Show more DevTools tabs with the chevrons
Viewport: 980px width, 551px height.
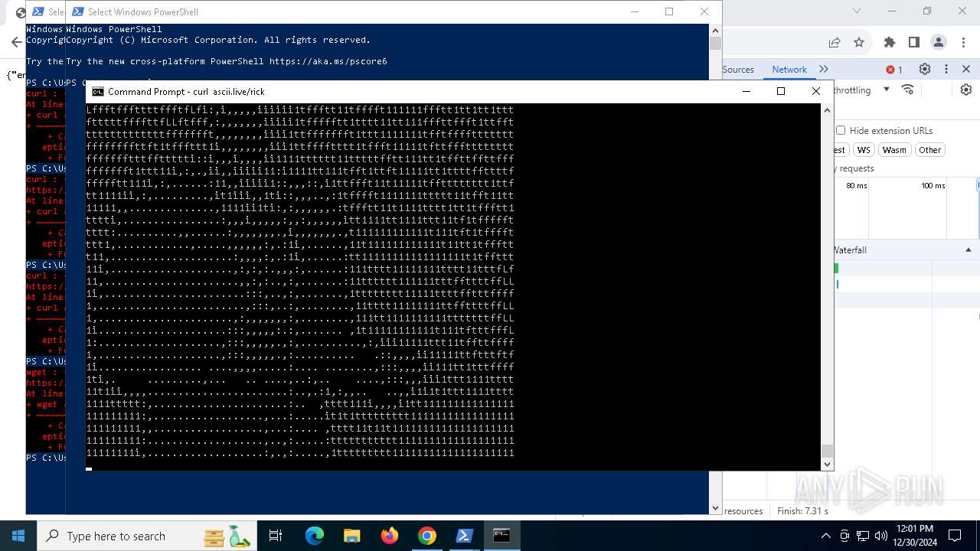tap(824, 69)
